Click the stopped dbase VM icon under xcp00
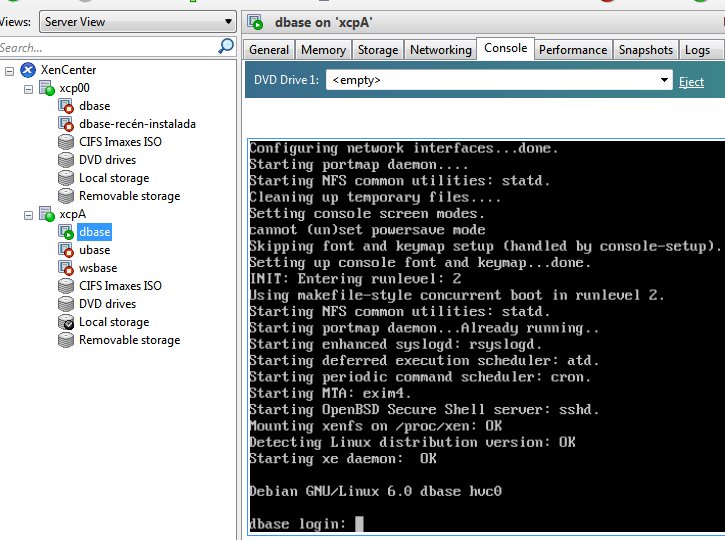 (x=66, y=106)
